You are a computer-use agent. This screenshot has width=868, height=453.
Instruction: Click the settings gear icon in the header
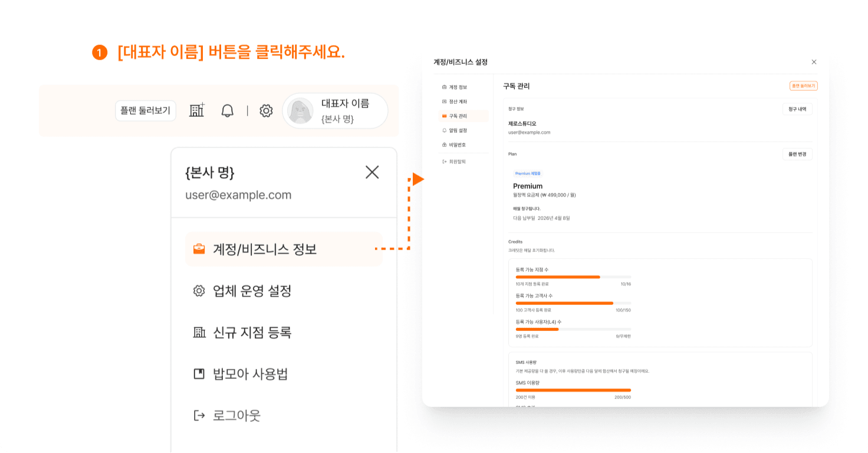pyautogui.click(x=266, y=110)
